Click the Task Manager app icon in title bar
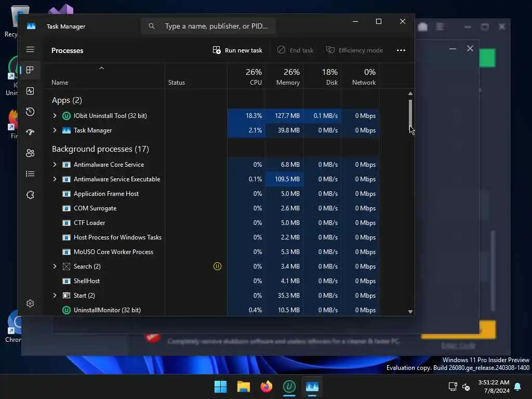 (31, 26)
